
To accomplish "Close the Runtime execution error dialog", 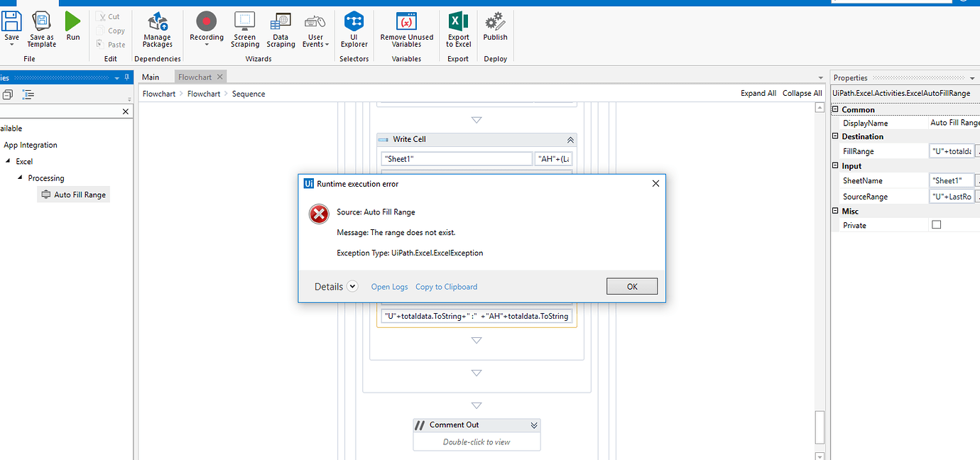I will tap(655, 183).
